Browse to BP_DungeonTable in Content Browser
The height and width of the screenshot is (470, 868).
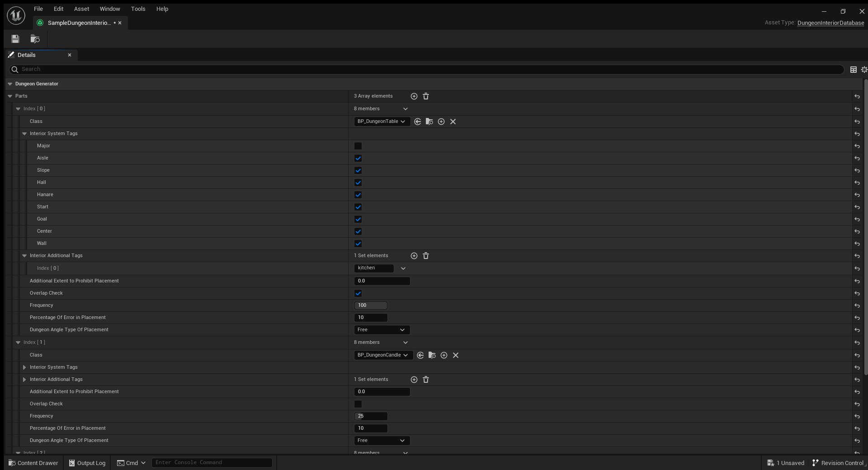[x=429, y=122]
